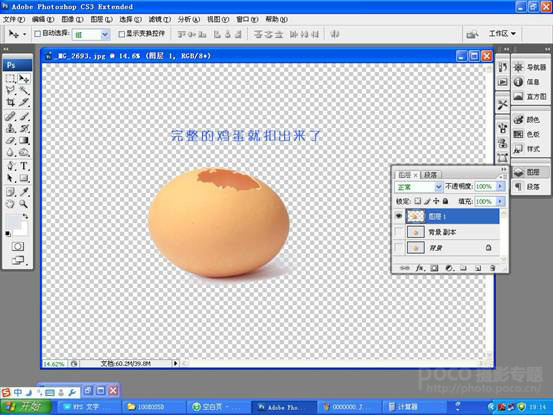Open the blend mode 正常 dropdown

[438, 187]
